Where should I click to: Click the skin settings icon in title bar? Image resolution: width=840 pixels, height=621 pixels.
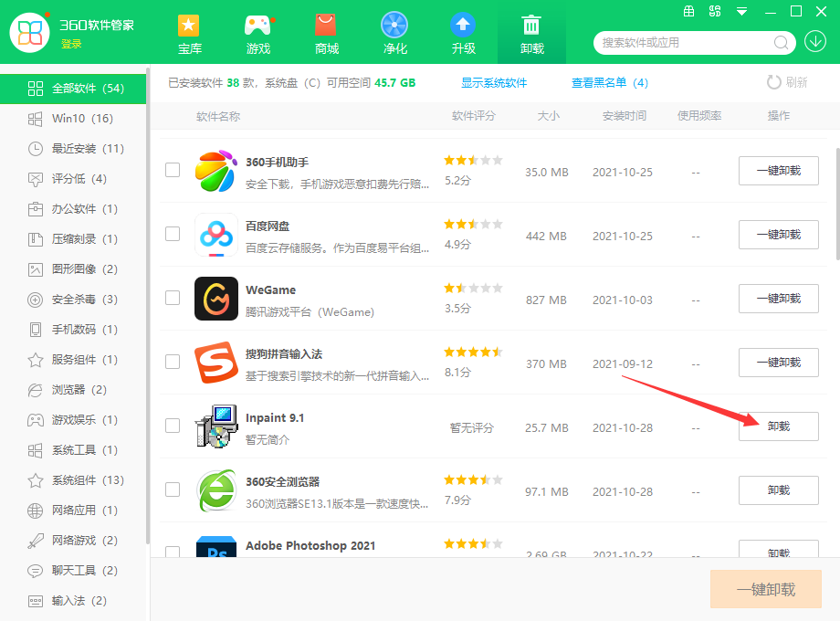pos(715,11)
